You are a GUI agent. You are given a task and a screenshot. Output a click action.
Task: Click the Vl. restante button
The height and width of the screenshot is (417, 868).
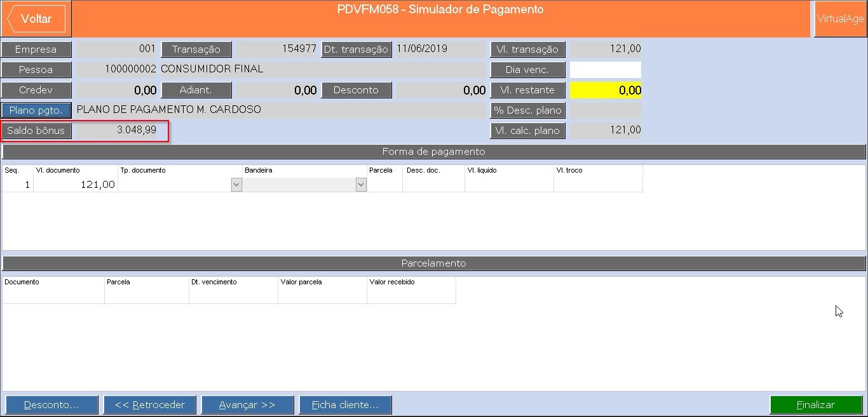point(528,90)
